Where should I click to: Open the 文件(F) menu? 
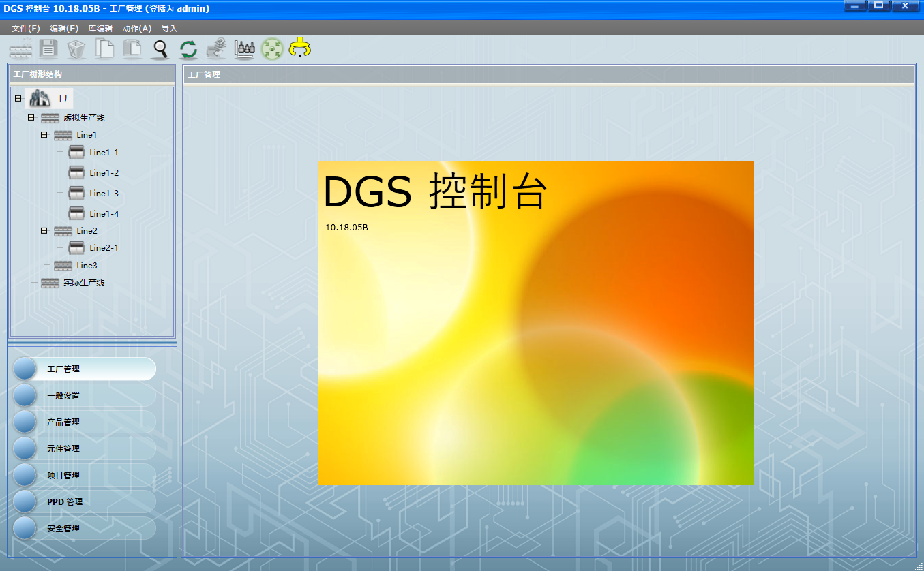26,29
